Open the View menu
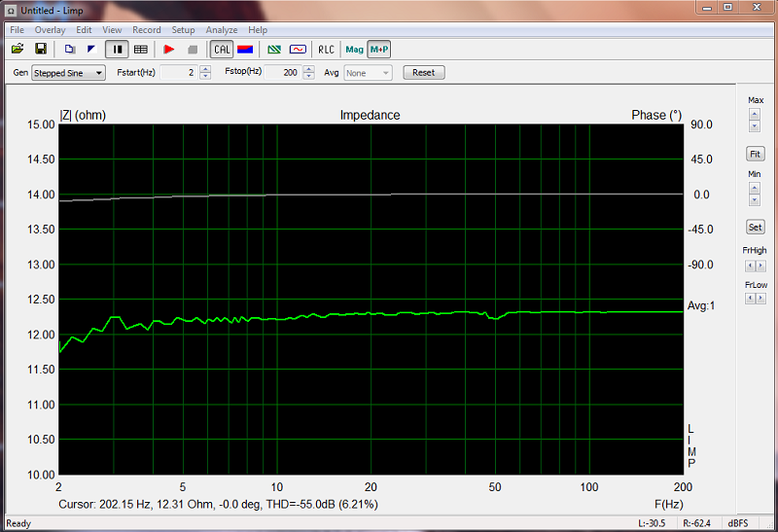 tap(112, 30)
